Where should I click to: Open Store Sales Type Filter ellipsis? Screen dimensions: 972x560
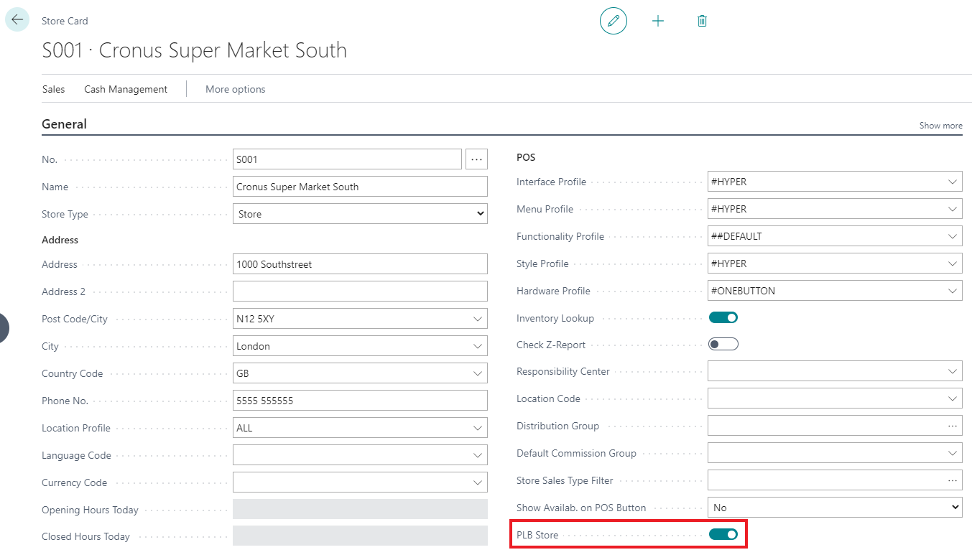(x=952, y=480)
